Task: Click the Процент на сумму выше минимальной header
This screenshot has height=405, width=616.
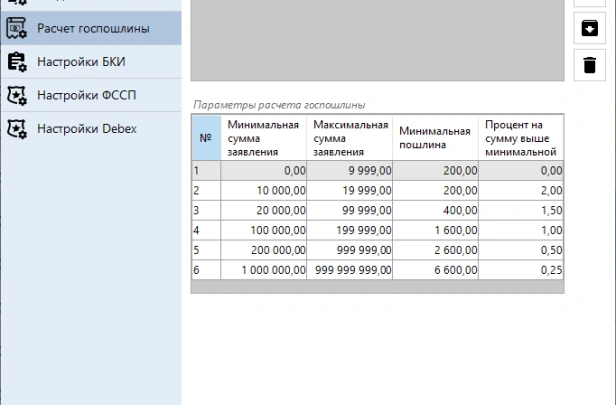Action: coord(521,138)
